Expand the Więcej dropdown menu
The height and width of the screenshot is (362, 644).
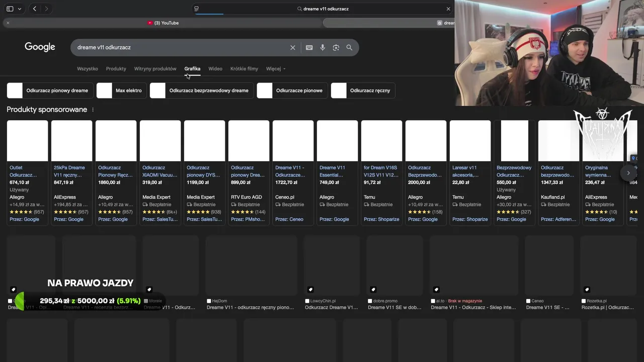point(276,69)
